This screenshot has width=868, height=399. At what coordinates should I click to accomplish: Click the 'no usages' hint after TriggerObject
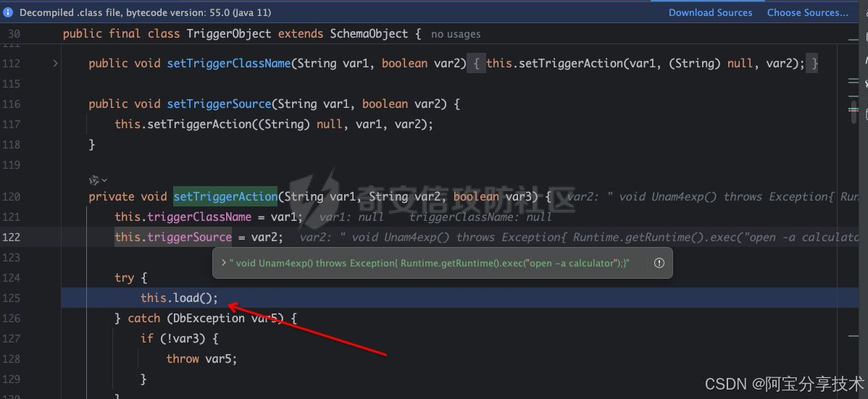[456, 34]
